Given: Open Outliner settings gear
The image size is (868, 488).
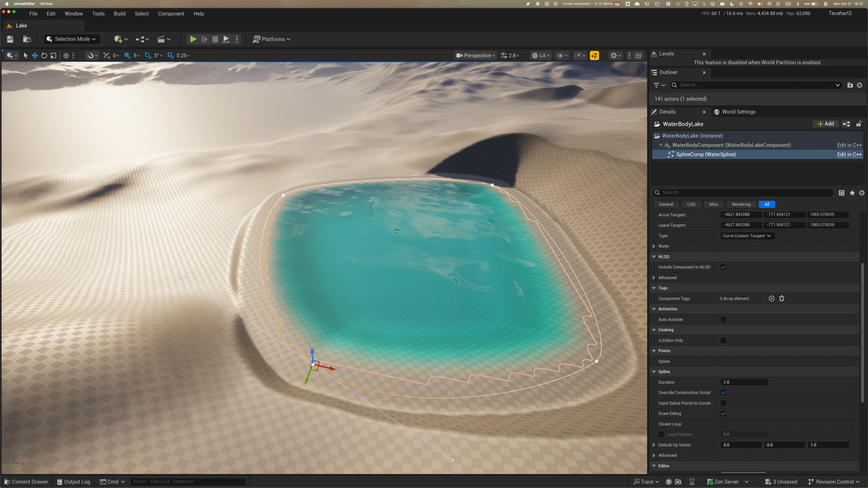Looking at the screenshot, I should 860,85.
